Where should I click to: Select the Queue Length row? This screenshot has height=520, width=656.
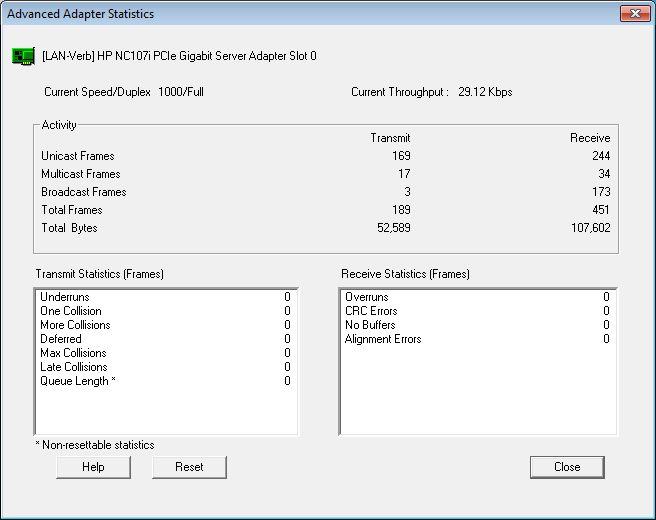click(166, 381)
